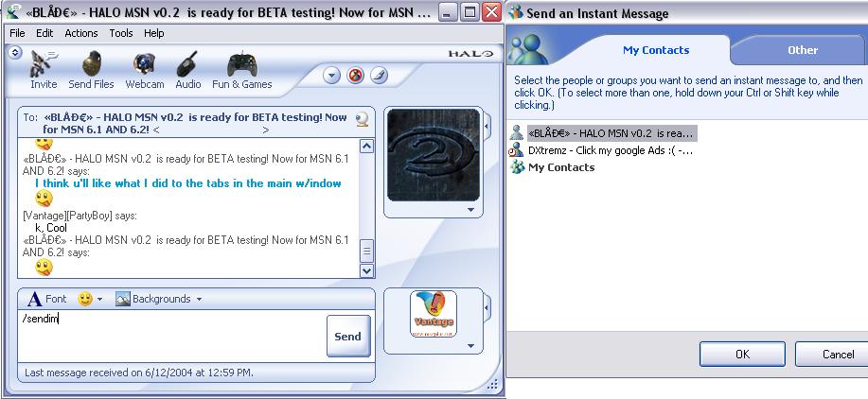Click the conversation scrollbar thumb
Screen dimensions: 868x399
(366, 252)
